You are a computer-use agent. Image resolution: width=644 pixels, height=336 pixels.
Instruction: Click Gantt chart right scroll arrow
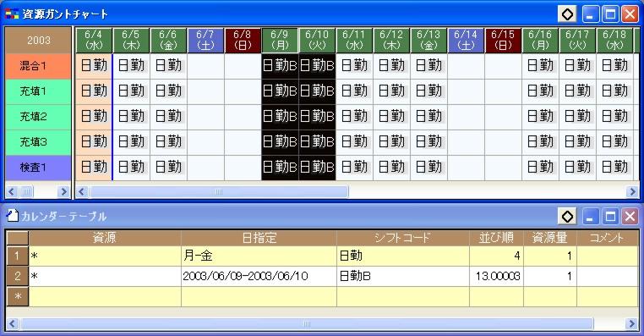[x=632, y=191]
